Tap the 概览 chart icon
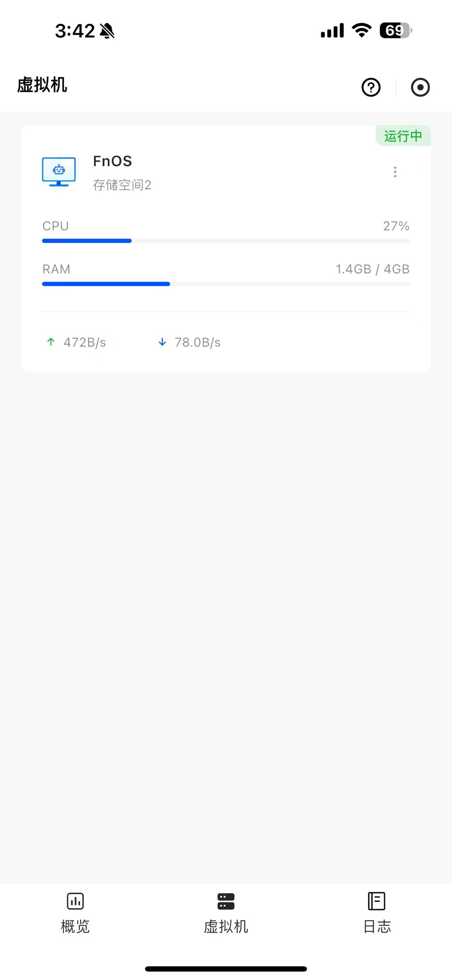Image resolution: width=452 pixels, height=980 pixels. tap(75, 901)
